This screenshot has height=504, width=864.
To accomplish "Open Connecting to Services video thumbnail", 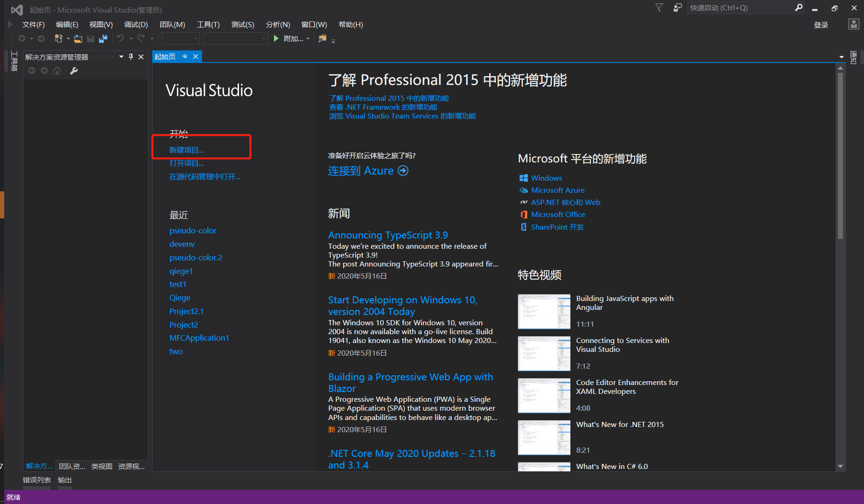I will pos(544,354).
